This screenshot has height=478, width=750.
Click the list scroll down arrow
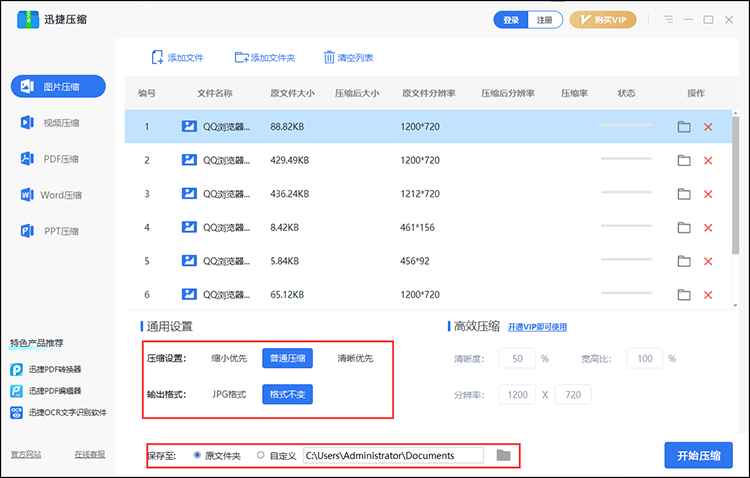[x=736, y=305]
